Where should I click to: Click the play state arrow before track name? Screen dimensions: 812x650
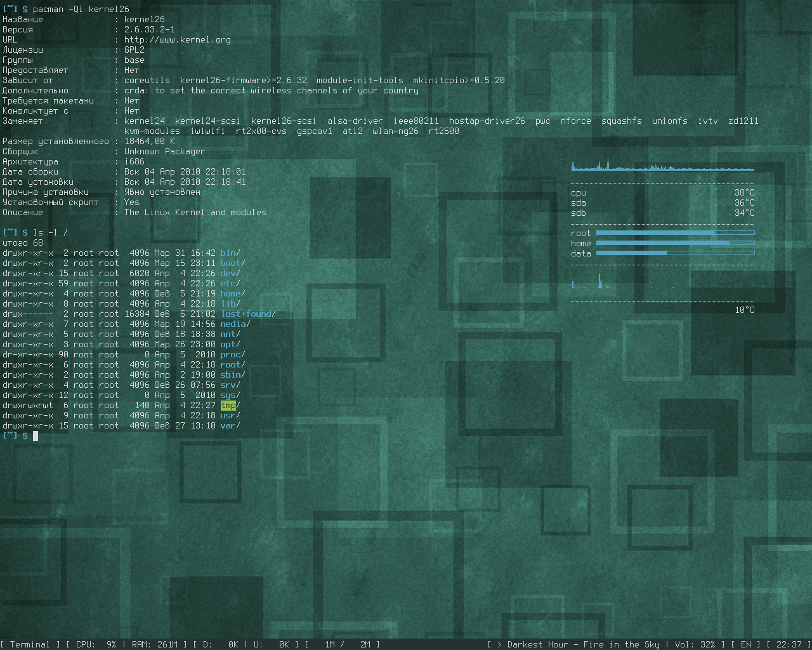(499, 644)
